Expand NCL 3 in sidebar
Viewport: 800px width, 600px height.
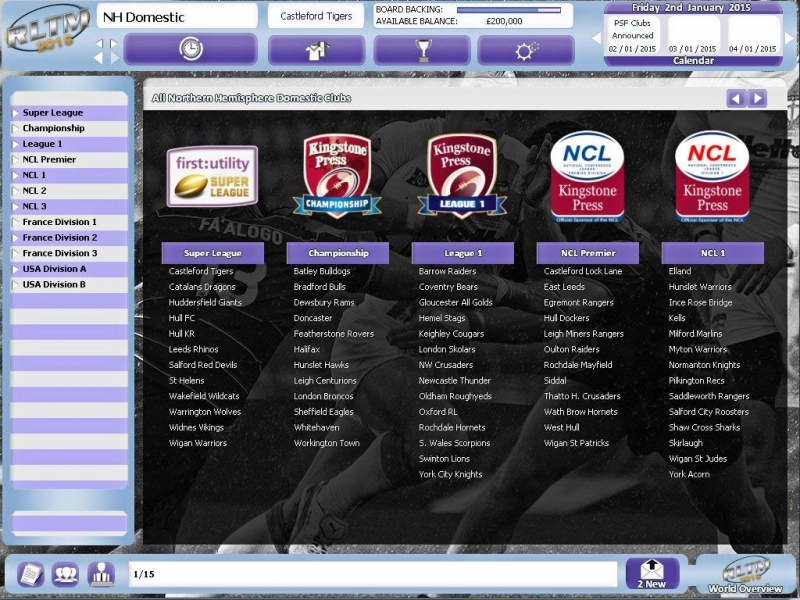click(x=69, y=206)
